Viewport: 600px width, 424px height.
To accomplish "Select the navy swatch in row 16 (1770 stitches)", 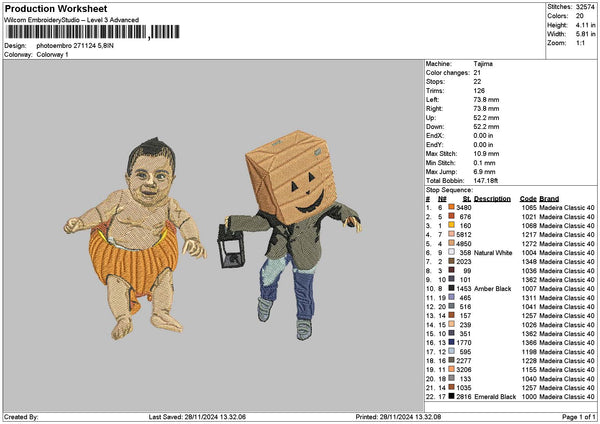I will pos(452,342).
